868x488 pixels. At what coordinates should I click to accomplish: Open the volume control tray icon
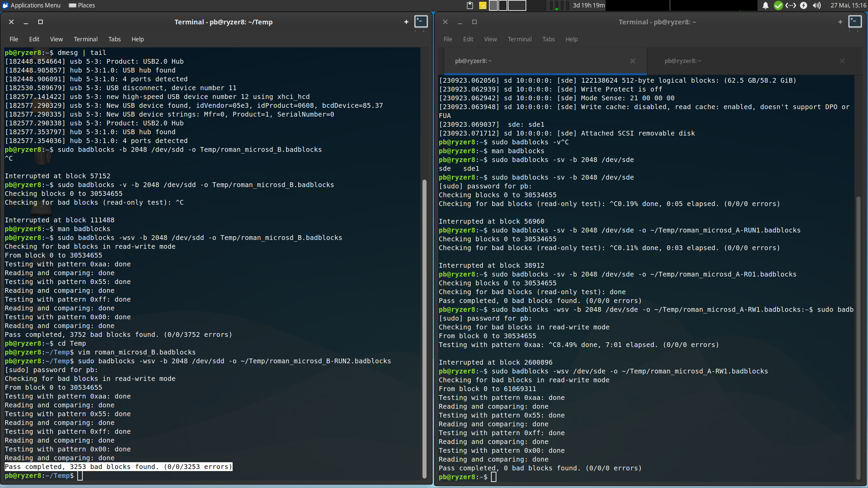[817, 5]
